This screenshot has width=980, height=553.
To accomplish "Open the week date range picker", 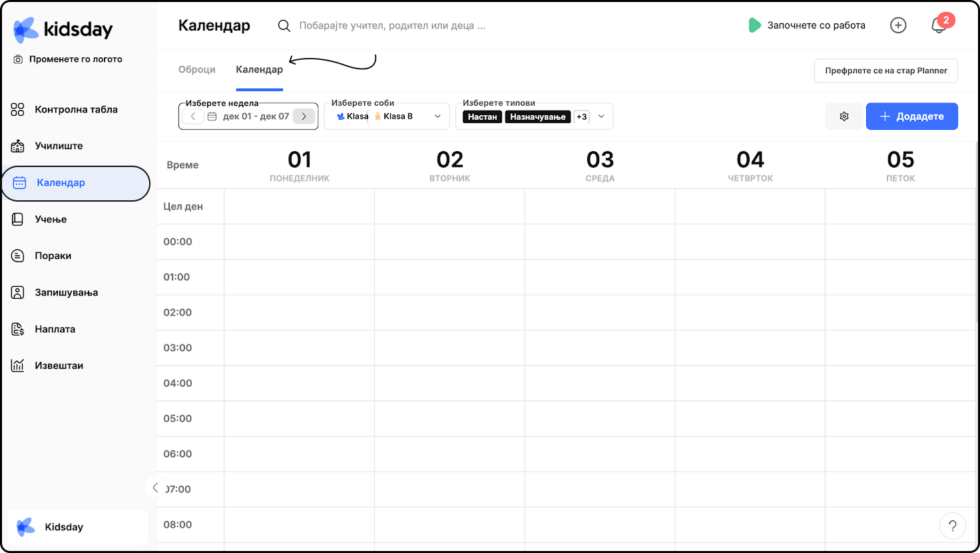I will (x=249, y=116).
